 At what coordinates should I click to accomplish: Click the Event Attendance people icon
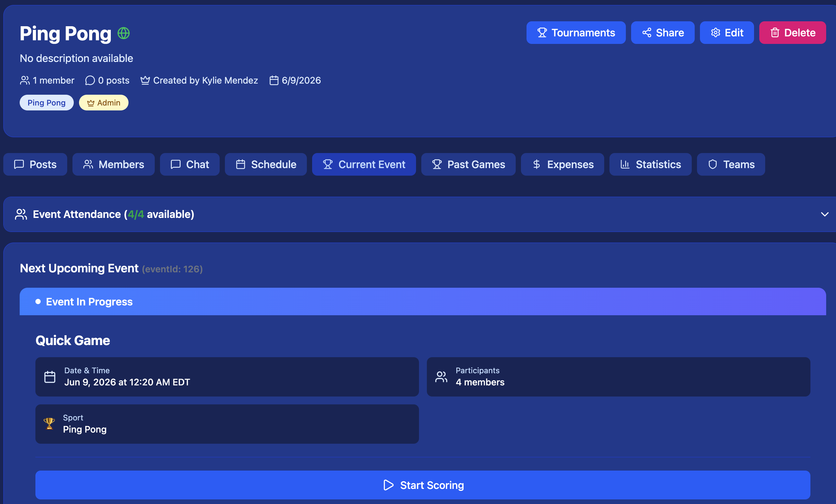(x=21, y=214)
